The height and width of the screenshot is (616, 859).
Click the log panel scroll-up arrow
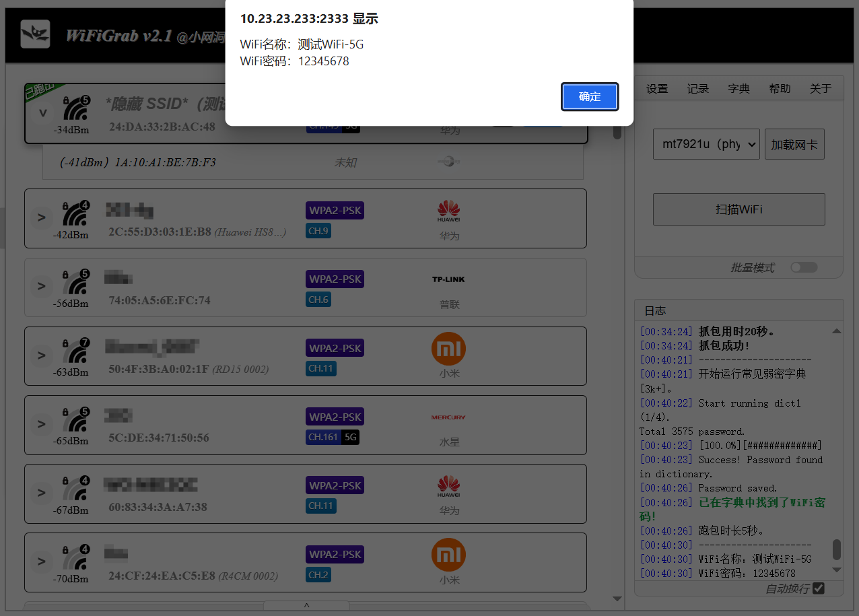(x=837, y=331)
